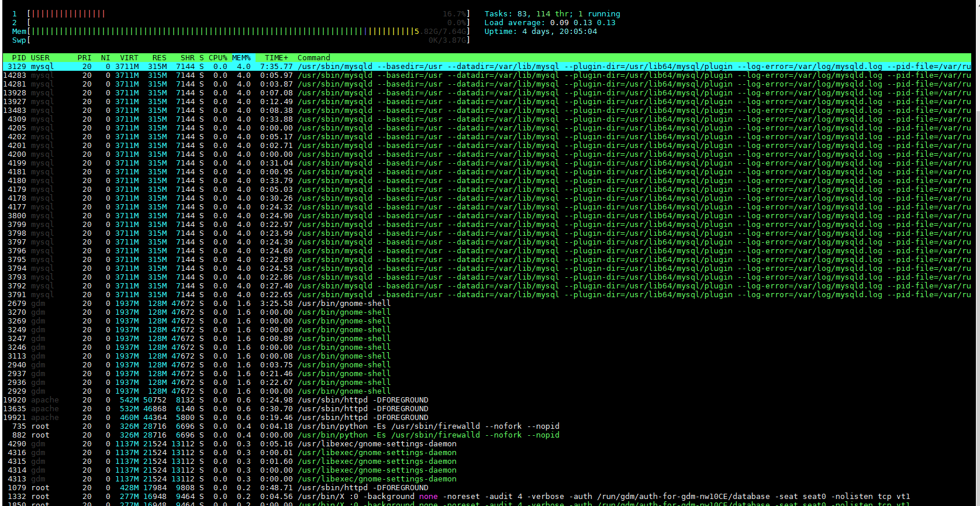Click the Swp usage meter
The image size is (980, 506).
tap(241, 40)
